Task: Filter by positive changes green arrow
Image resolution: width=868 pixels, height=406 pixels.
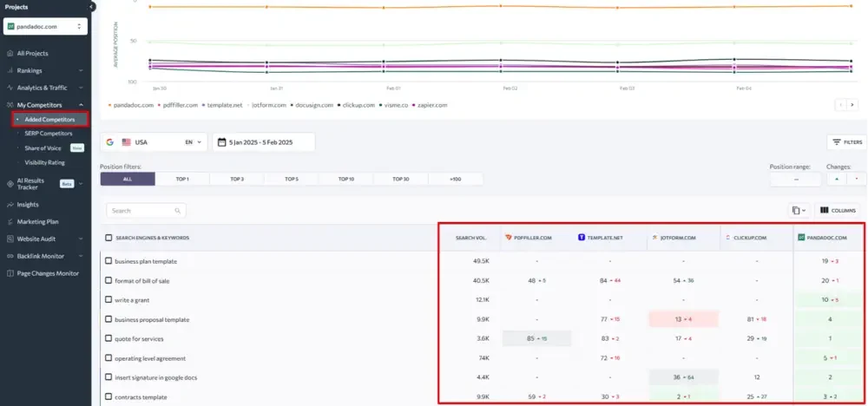Action: (x=837, y=180)
